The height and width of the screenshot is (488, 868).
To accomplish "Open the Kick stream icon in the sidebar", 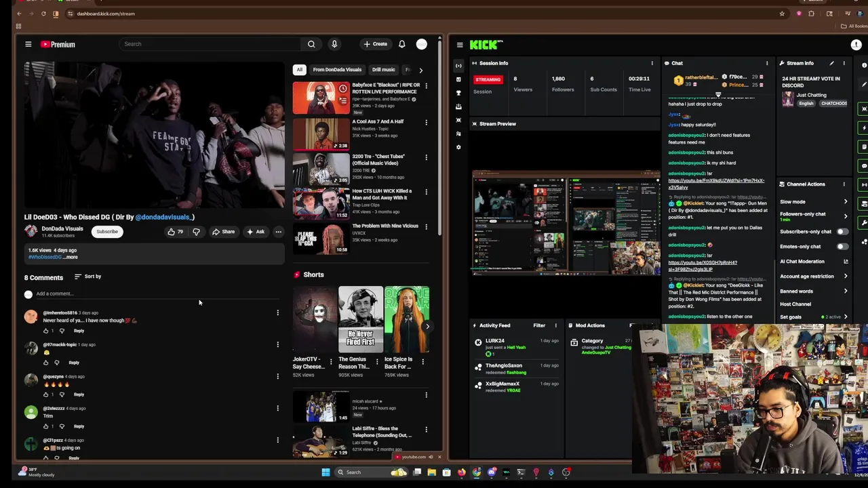I will [458, 66].
